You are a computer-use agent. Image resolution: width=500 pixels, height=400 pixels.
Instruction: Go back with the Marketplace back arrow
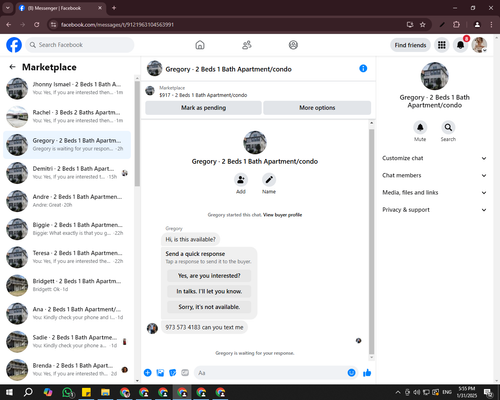(x=12, y=67)
